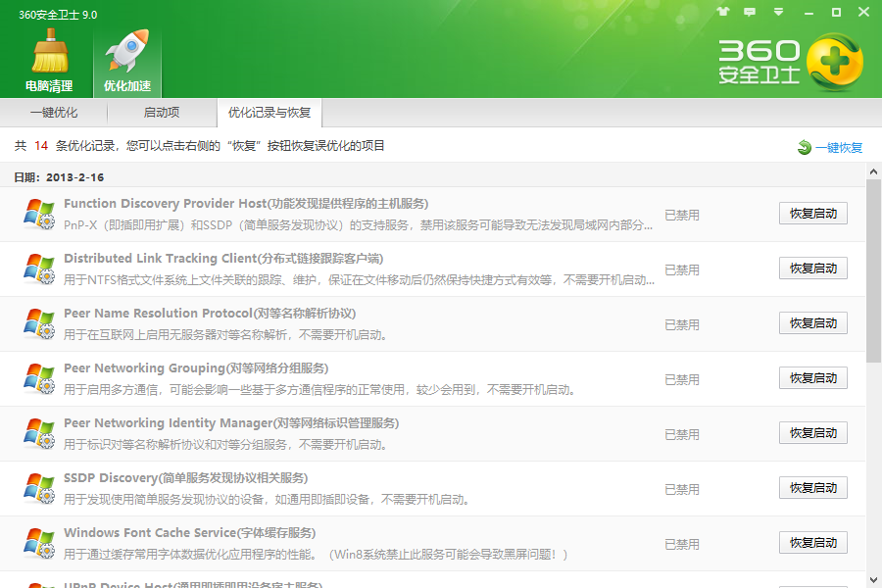
Task: Click the scrollbar down arrow
Action: (873, 580)
